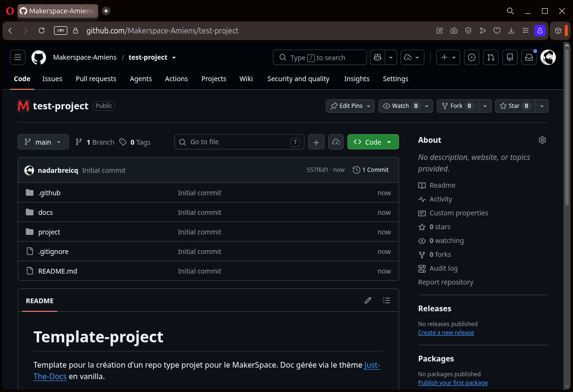Screen dimensions: 573x392
Task: Open browser downloads icon
Action: click(511, 31)
